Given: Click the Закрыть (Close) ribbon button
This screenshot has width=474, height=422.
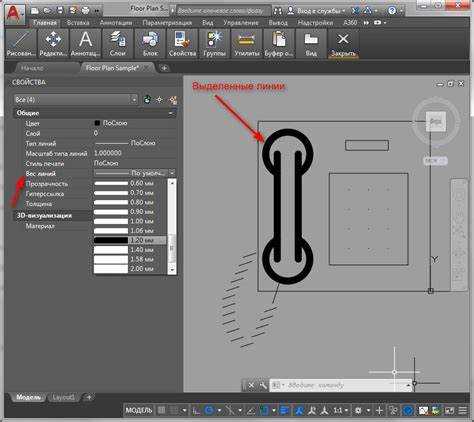Looking at the screenshot, I should coord(343,43).
